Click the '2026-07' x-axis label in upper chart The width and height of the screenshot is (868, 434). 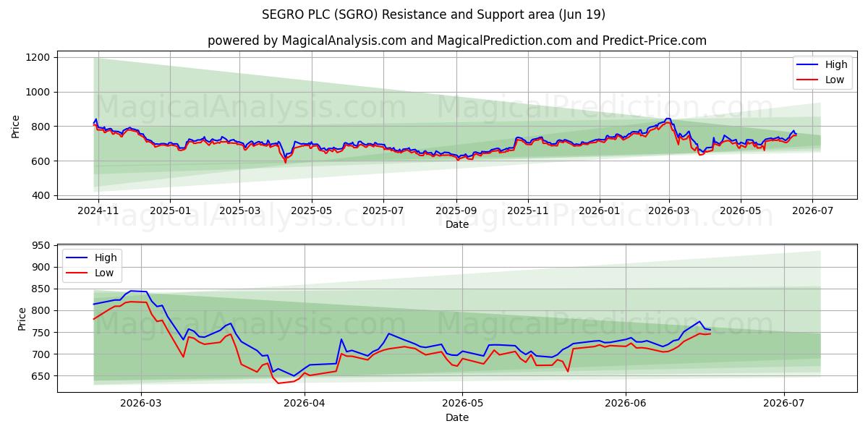tap(812, 210)
